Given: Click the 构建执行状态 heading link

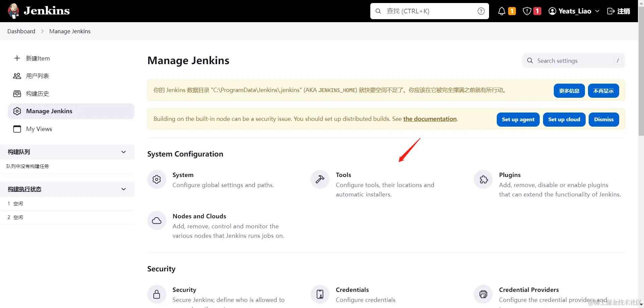Looking at the screenshot, I should coord(24,189).
